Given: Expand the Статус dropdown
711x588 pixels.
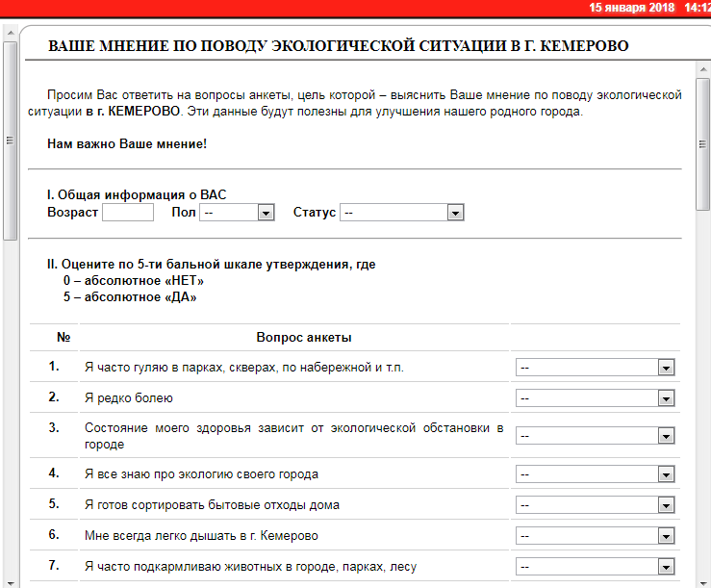Looking at the screenshot, I should tap(402, 213).
